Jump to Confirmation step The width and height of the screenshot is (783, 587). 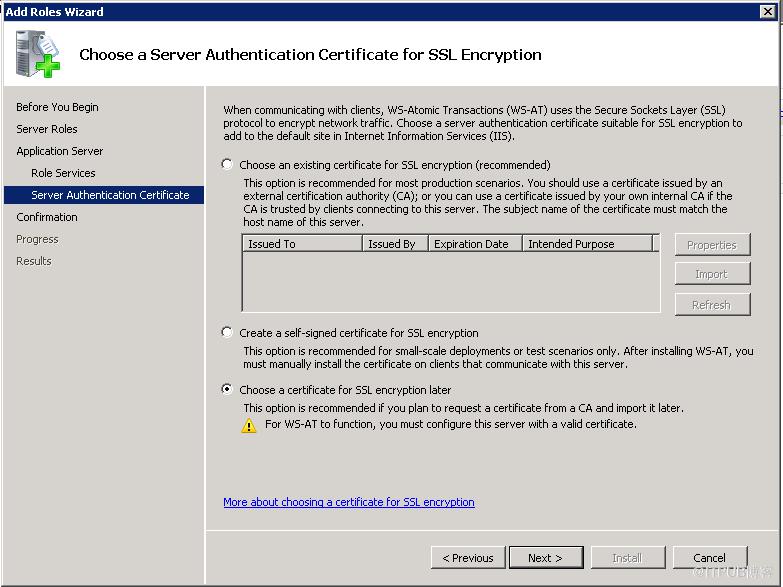(47, 217)
